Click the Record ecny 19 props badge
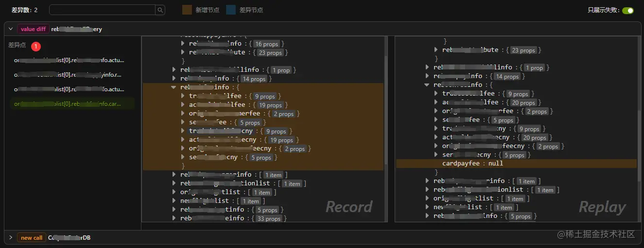Image resolution: width=644 pixels, height=248 pixels. tap(281, 140)
